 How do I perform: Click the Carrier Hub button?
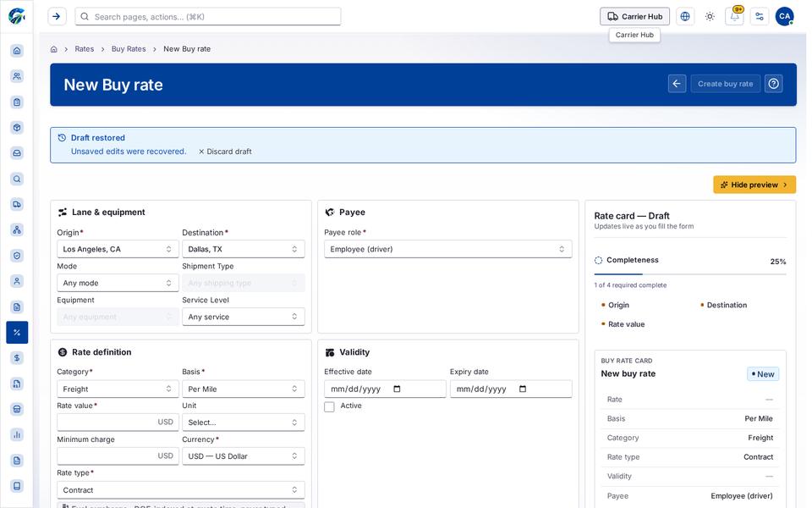634,17
